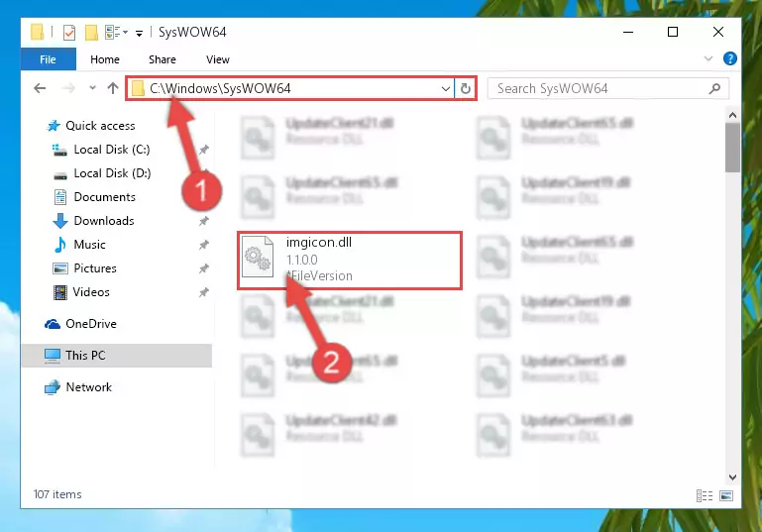Open the Help question mark icon

pos(729,58)
